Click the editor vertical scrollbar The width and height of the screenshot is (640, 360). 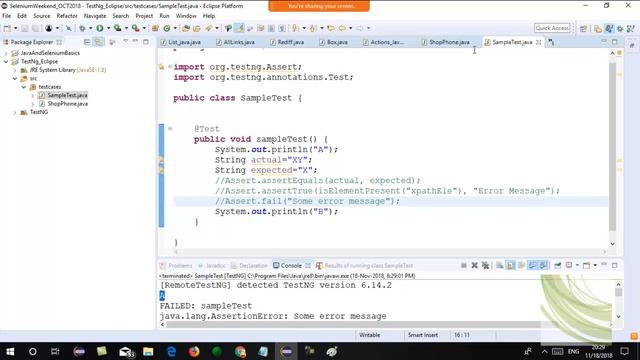pos(612,147)
